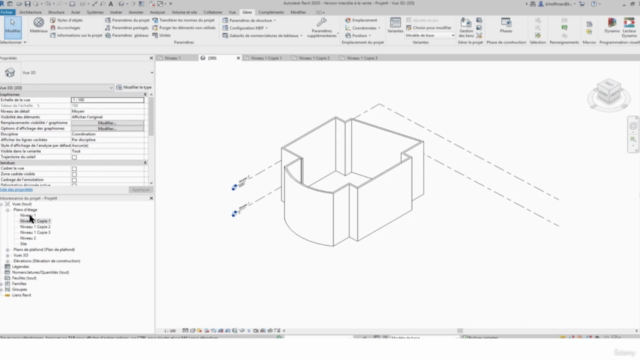
Task: Close the {3D} view tab
Action: [238, 58]
